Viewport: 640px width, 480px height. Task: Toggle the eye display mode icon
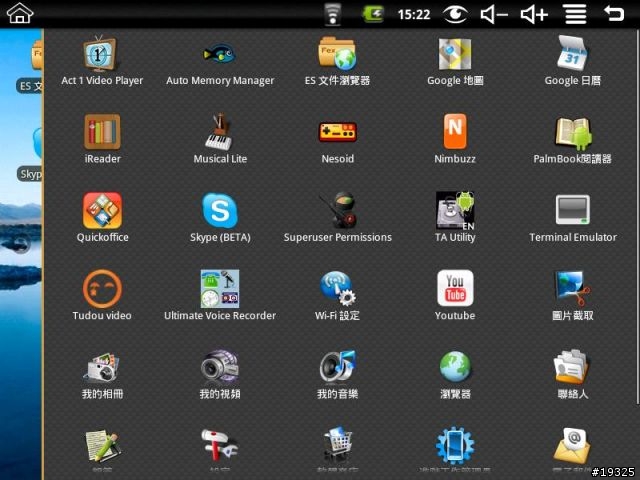tap(456, 14)
